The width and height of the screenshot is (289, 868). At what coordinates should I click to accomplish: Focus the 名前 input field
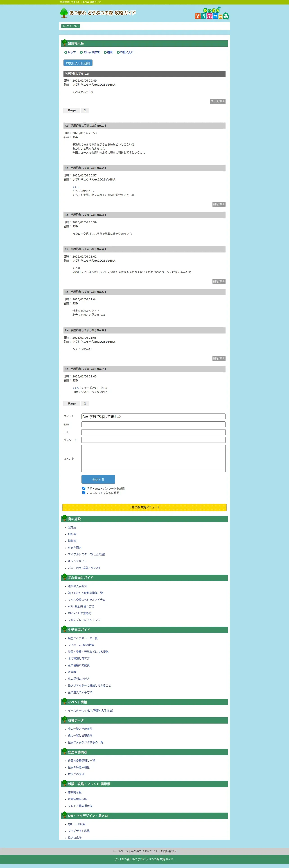point(154,424)
